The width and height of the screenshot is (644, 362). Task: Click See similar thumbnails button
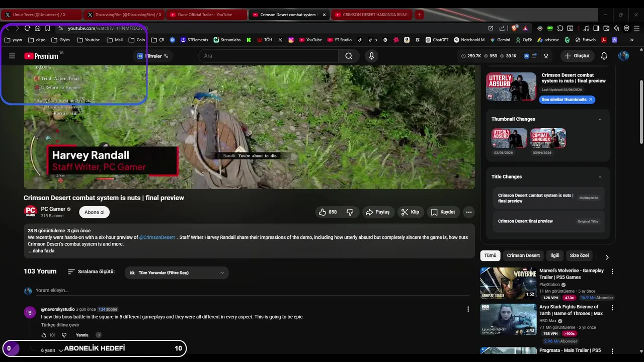click(567, 100)
